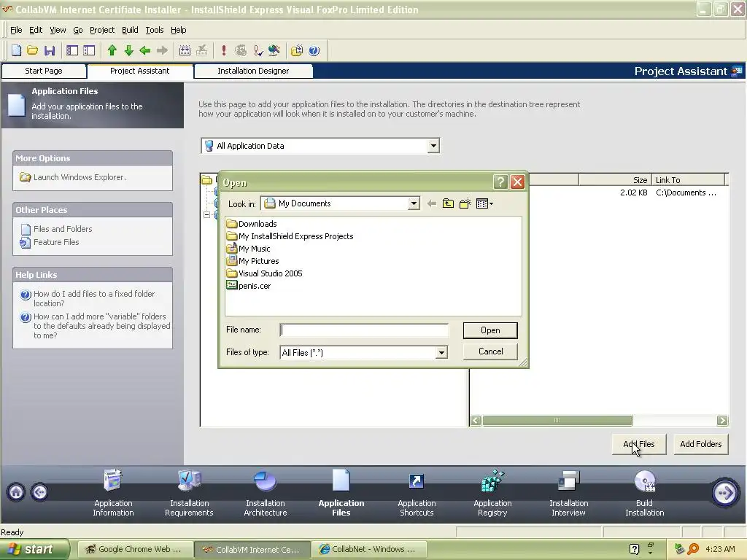The width and height of the screenshot is (747, 560).
Task: Switch to the Installation Designer tab
Action: point(253,71)
